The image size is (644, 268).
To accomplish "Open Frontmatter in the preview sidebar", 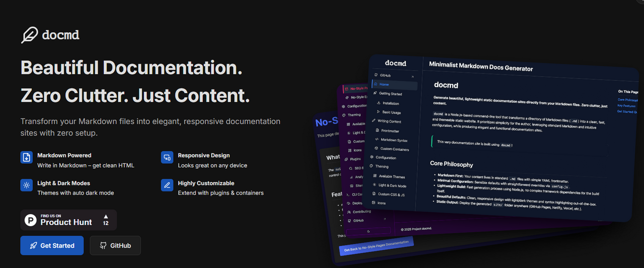I will [386, 131].
